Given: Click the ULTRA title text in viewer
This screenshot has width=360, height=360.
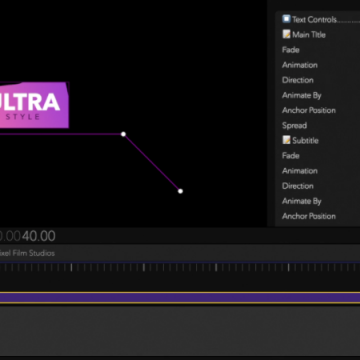Looking at the screenshot, I should [30, 102].
